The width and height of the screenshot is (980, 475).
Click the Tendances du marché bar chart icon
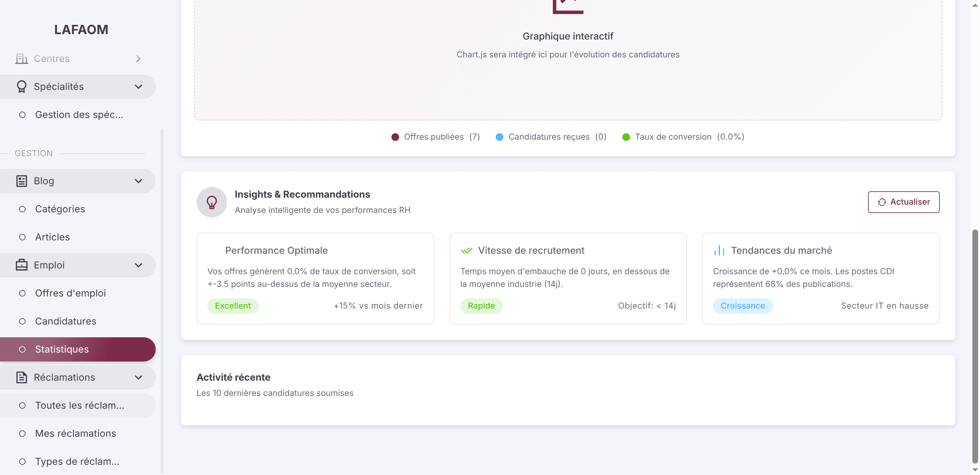pos(719,251)
